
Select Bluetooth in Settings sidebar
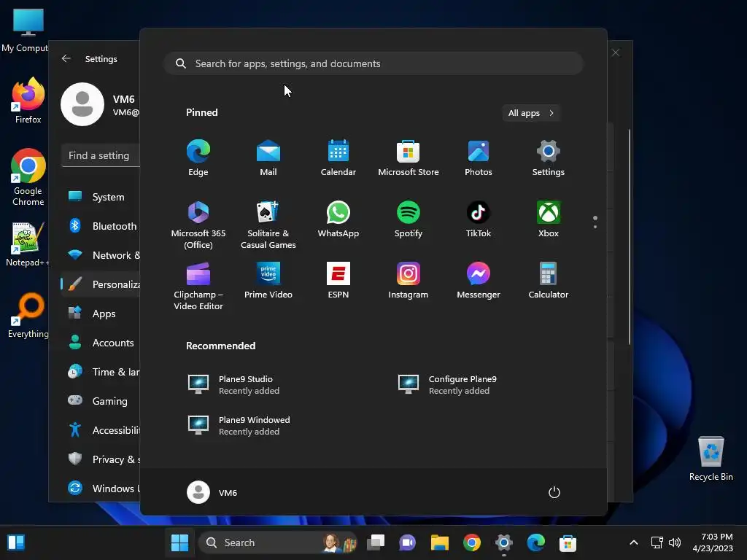100,226
